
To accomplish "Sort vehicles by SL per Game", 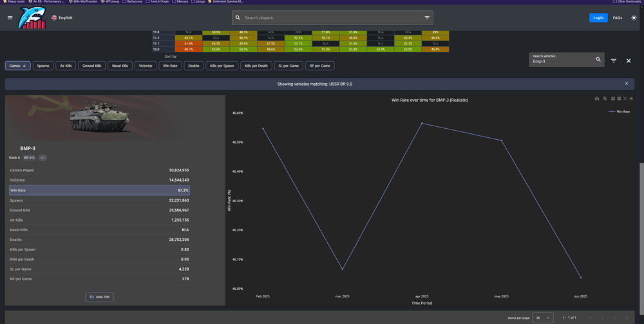I will (289, 66).
